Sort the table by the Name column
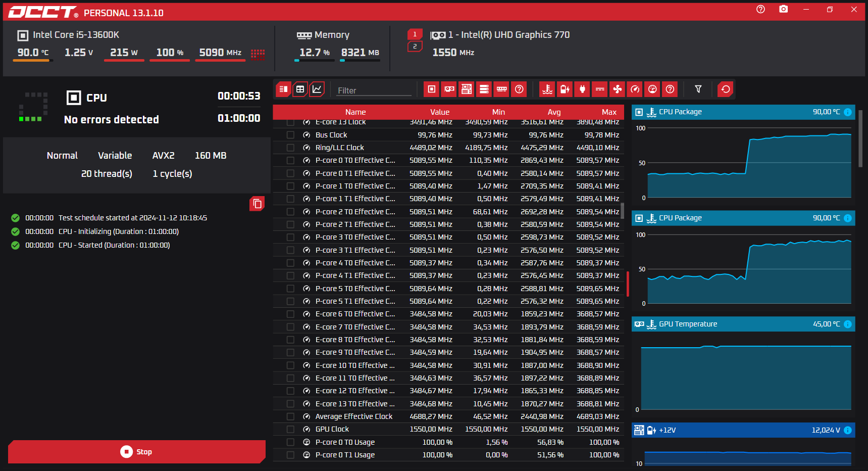868x471 pixels. tap(355, 112)
